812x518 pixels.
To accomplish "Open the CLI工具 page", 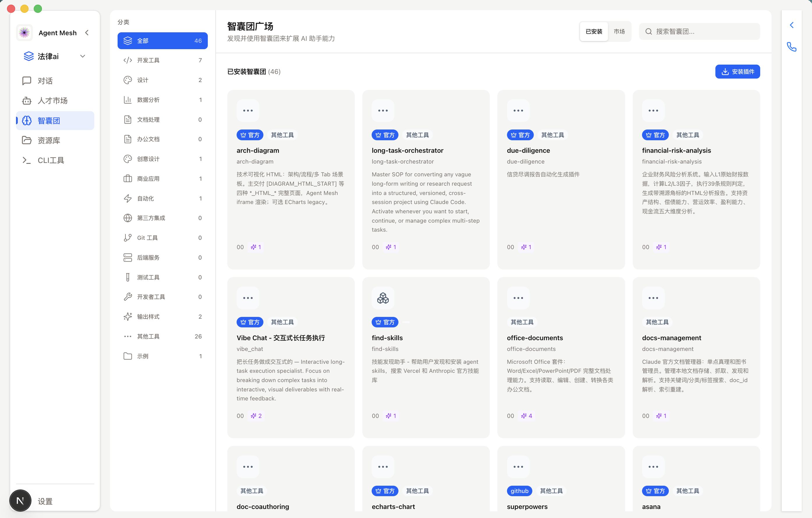I will [x=55, y=160].
